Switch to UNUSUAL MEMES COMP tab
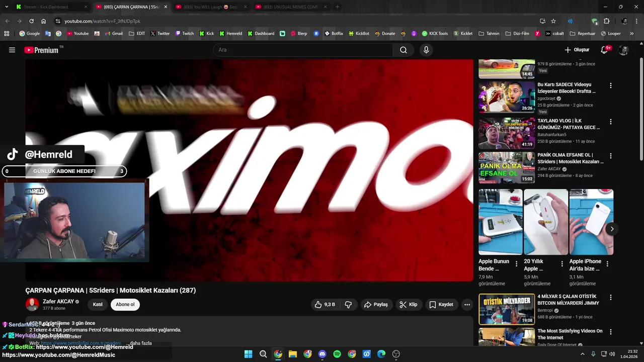This screenshot has height=362, width=644. (x=291, y=7)
